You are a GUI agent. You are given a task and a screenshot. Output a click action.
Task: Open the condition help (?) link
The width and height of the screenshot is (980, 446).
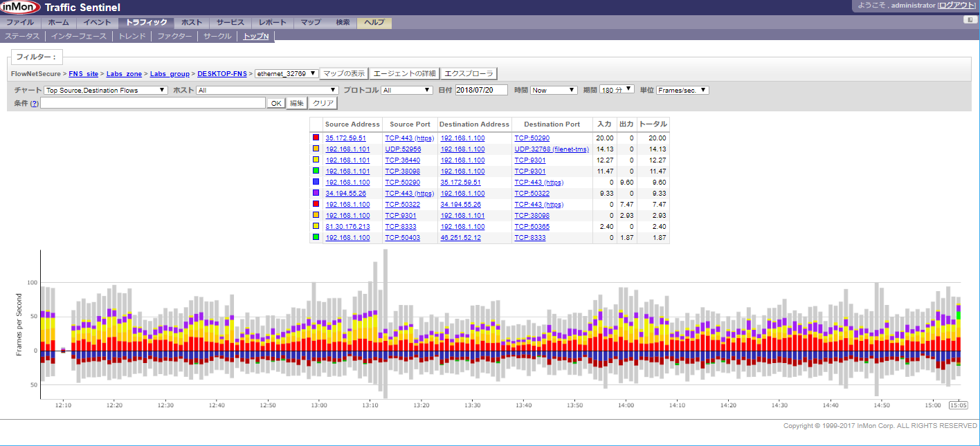tap(34, 103)
